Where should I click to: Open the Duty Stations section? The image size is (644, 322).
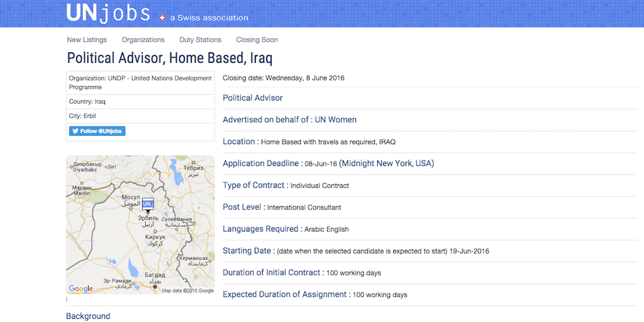200,40
